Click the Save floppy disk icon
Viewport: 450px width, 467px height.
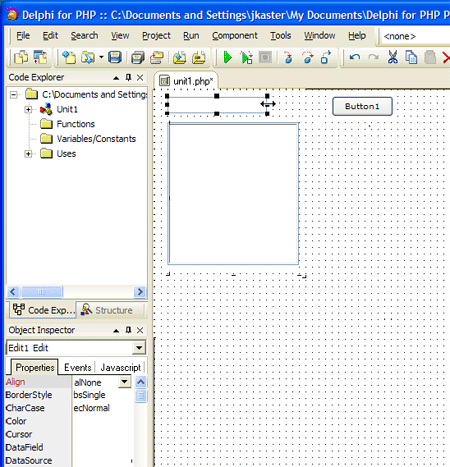tap(115, 58)
